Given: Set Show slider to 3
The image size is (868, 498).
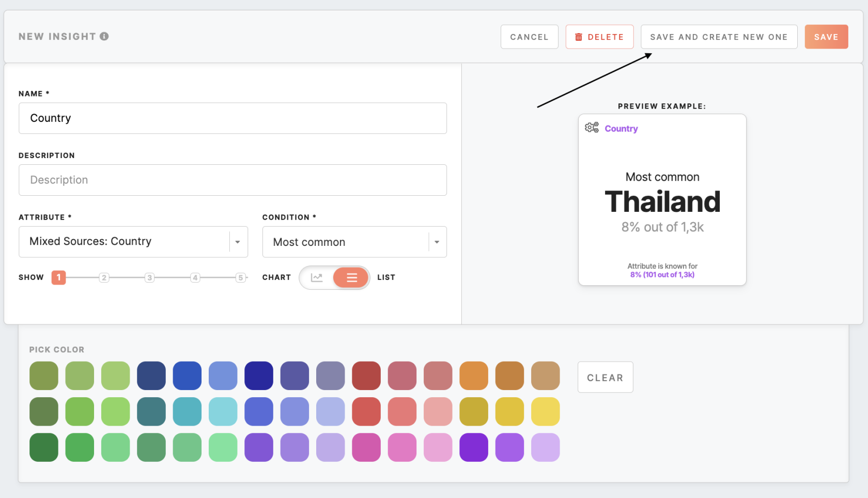Looking at the screenshot, I should [149, 277].
